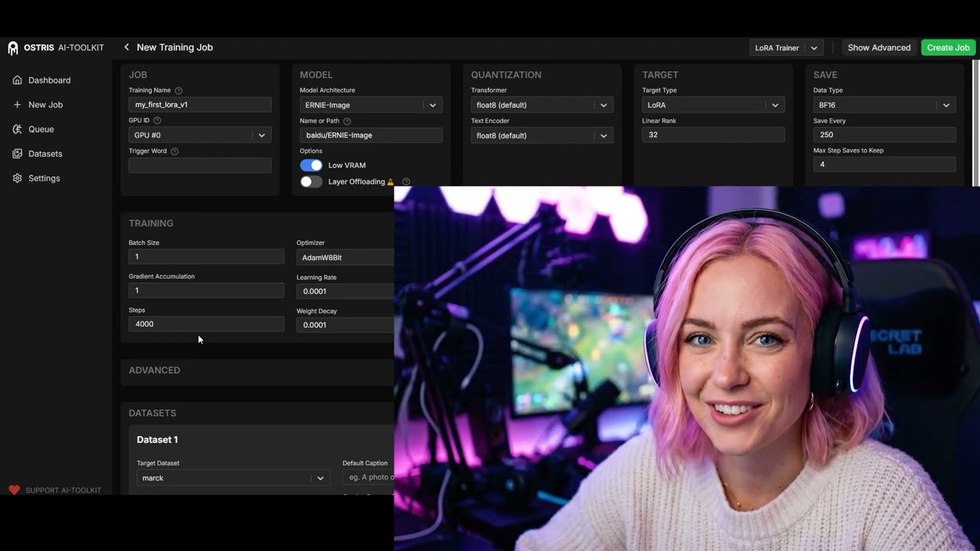Click the Training Name input field

[200, 105]
